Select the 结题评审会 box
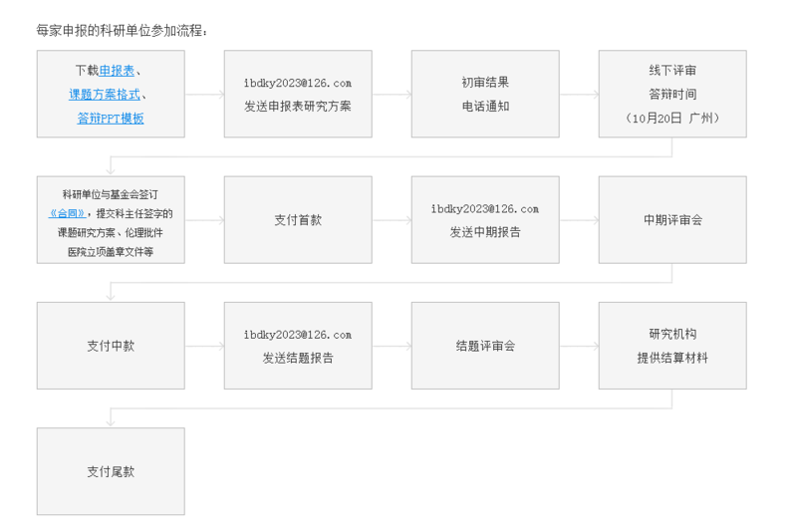This screenshot has height=532, width=797. [485, 346]
